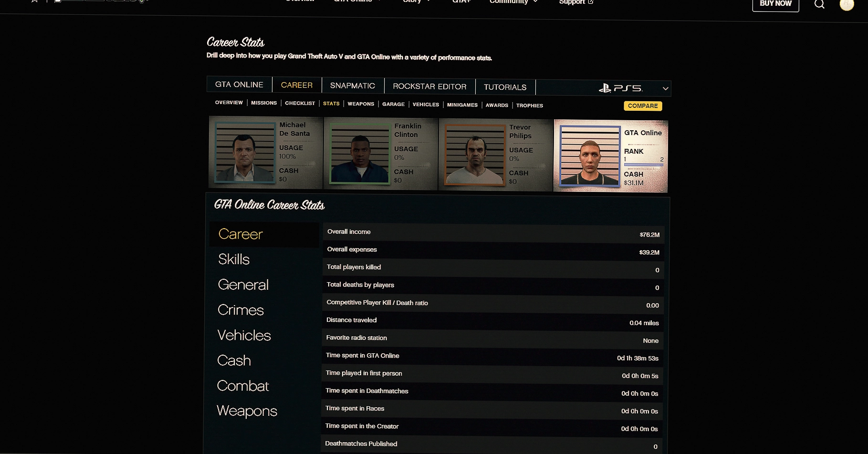Select the Skills stats category
This screenshot has height=454, width=868.
point(234,259)
